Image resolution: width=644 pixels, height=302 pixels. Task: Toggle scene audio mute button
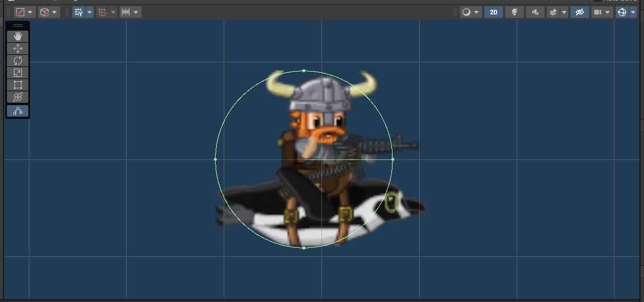535,12
